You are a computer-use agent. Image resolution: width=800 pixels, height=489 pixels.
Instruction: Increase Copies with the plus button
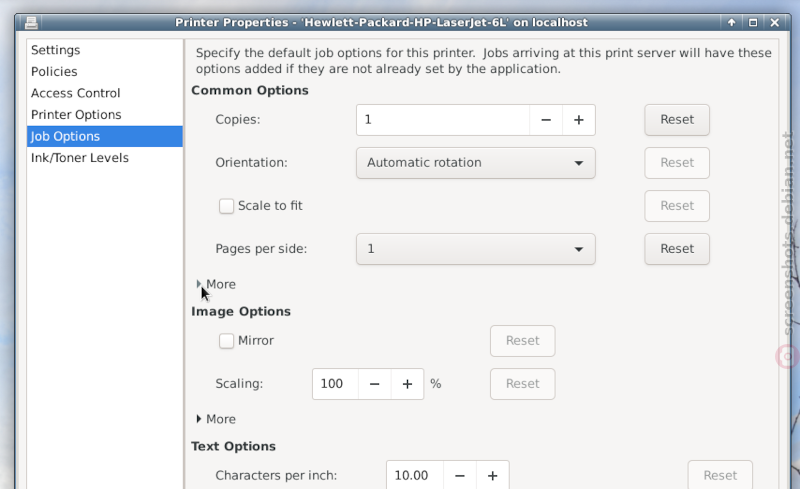[579, 120]
